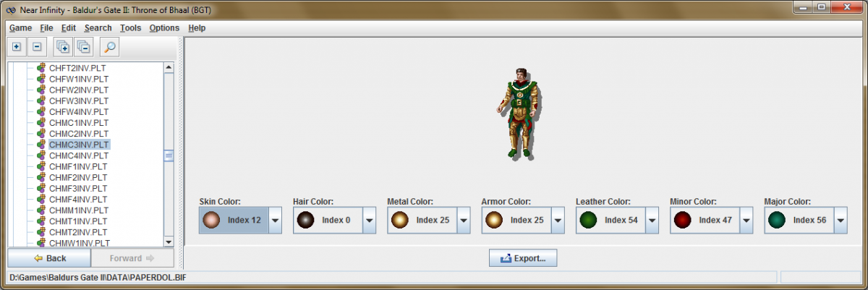Click file icon beside CHMC2INV.PLT
Viewport: 868px width, 290px height.
(x=41, y=134)
